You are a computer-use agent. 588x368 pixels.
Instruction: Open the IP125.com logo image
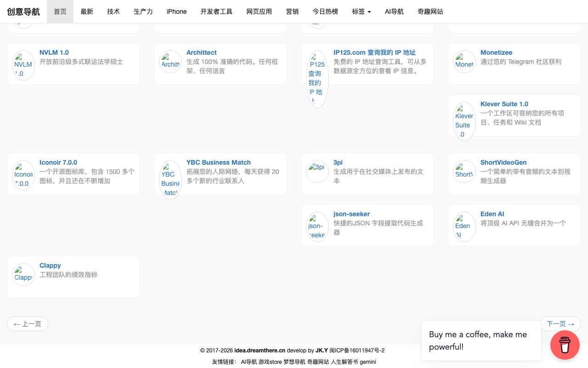(x=317, y=79)
